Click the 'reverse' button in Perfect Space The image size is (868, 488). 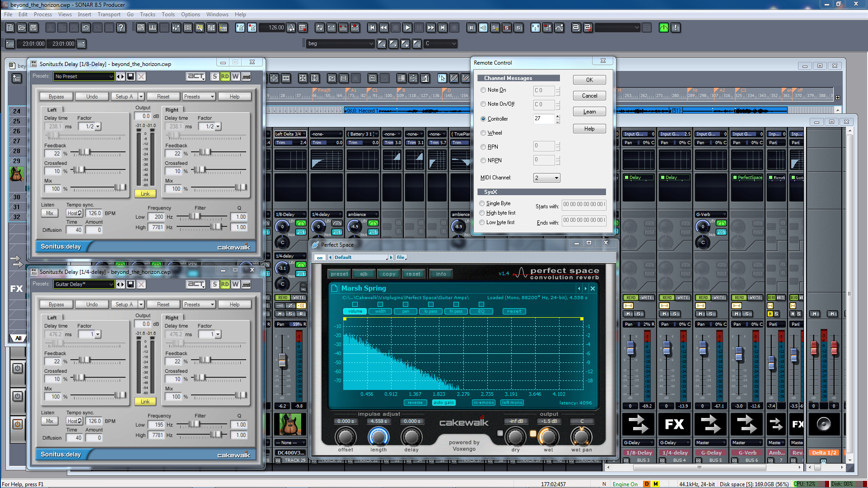(x=415, y=403)
